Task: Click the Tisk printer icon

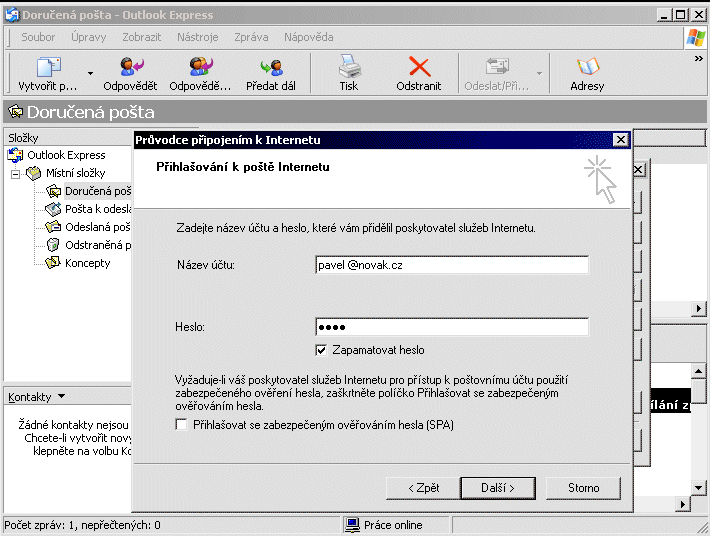Action: pyautogui.click(x=349, y=66)
